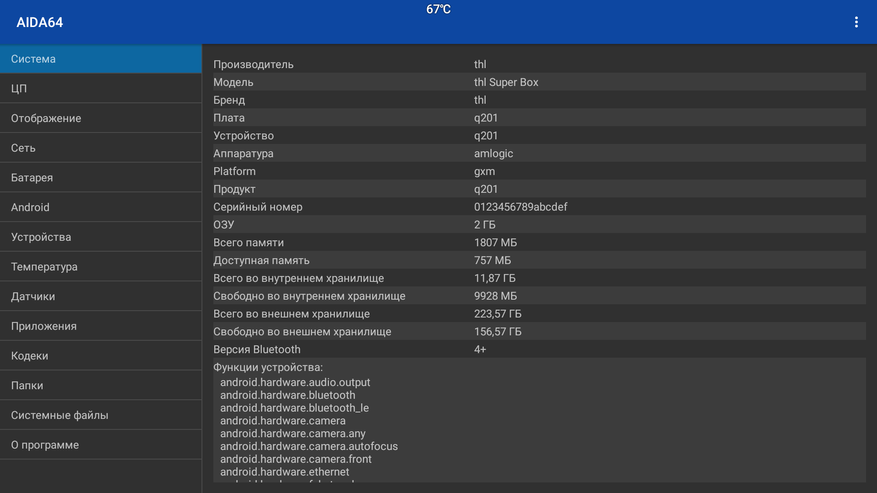Open the Android section
877x493 pixels.
click(101, 207)
